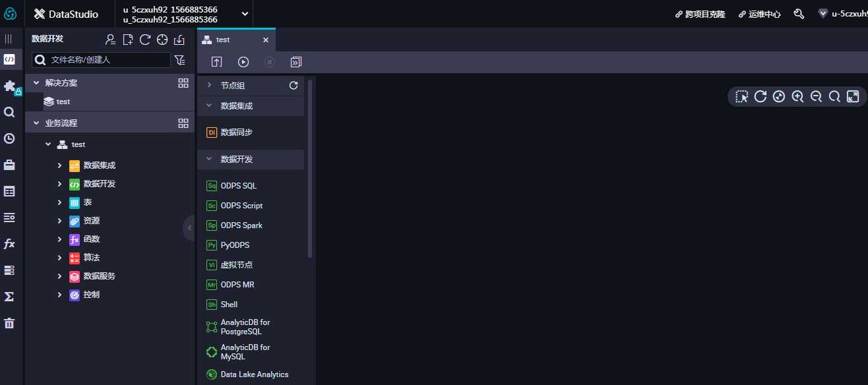
Task: Click the puzzle piece component icon in sidebar
Action: point(9,86)
